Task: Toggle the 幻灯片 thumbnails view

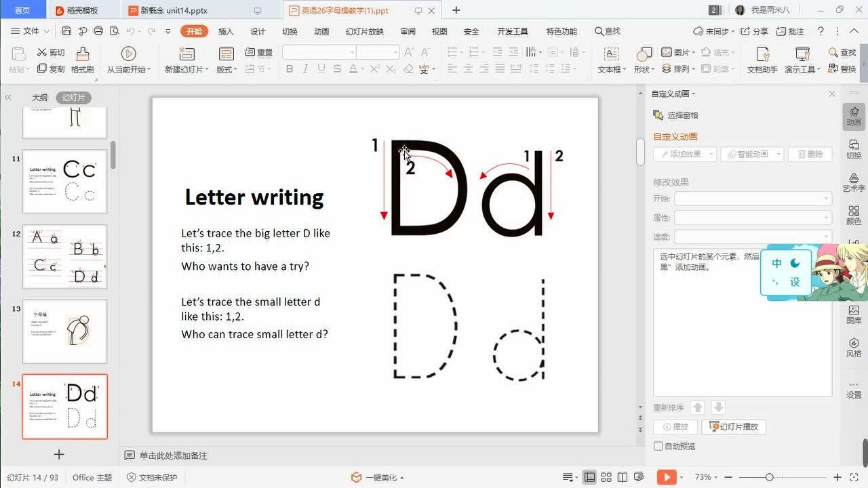Action: [x=73, y=98]
